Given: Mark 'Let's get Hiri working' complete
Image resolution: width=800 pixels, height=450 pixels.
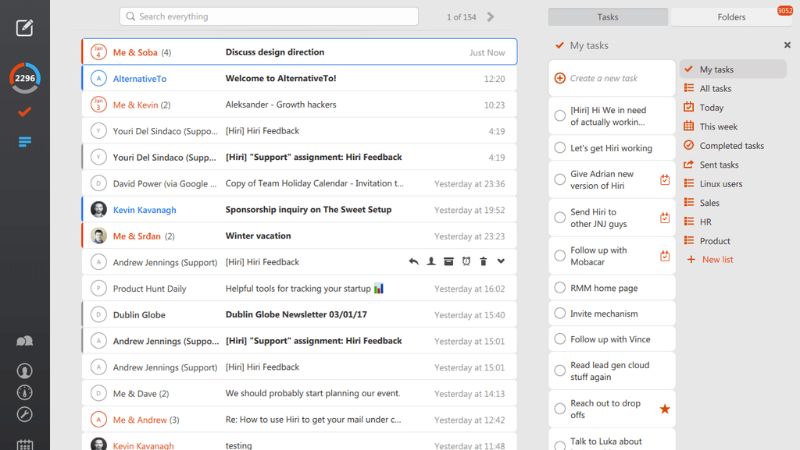Looking at the screenshot, I should tap(560, 147).
